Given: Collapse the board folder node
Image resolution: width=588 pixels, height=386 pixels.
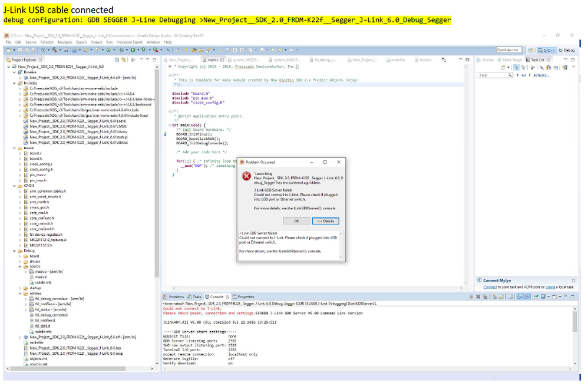Looking at the screenshot, I should pos(15,148).
